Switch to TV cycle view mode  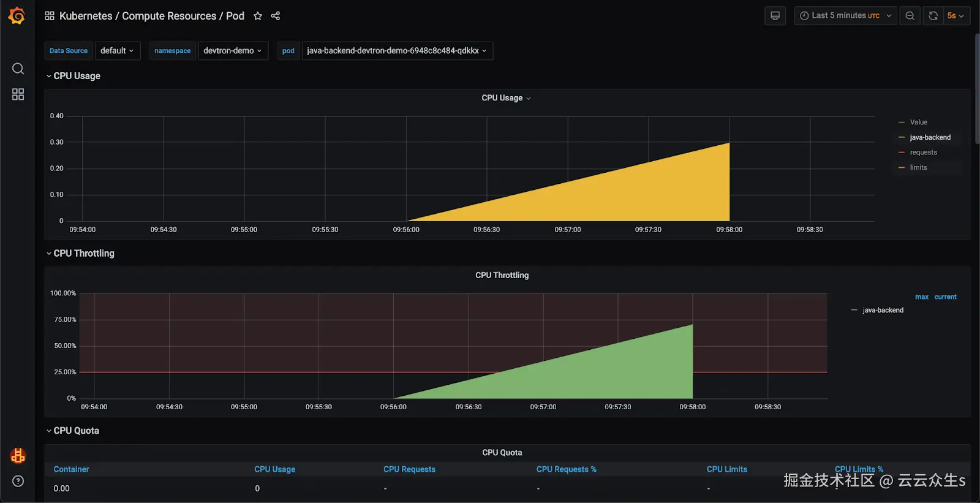tap(775, 16)
